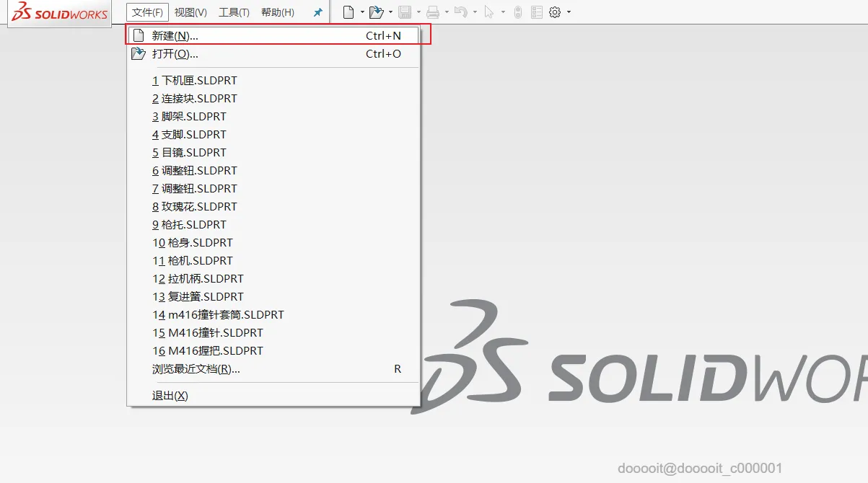
Task: Click the Save toolbar icon
Action: click(x=405, y=12)
